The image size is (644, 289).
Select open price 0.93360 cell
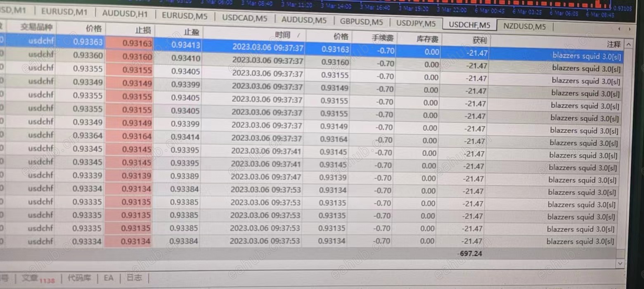[88, 55]
